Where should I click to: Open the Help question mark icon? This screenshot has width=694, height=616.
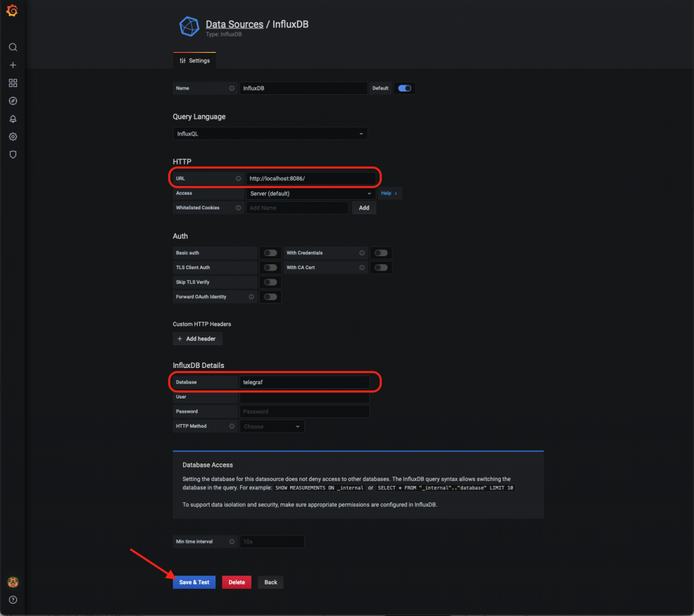[13, 600]
